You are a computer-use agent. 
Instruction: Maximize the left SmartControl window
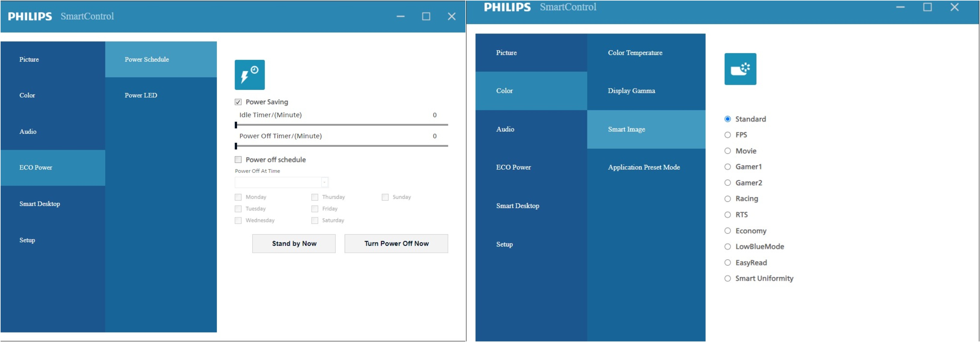[x=426, y=16]
